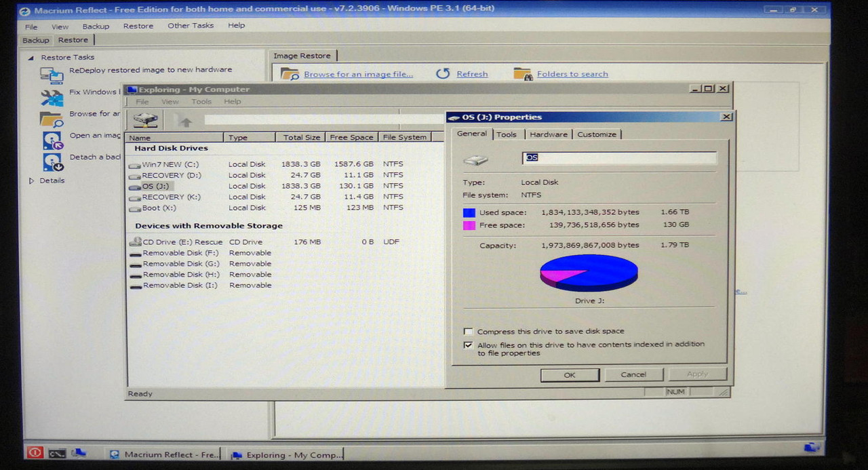Viewport: 868px width, 470px height.
Task: Select the Image Restore tab
Action: [x=302, y=56]
